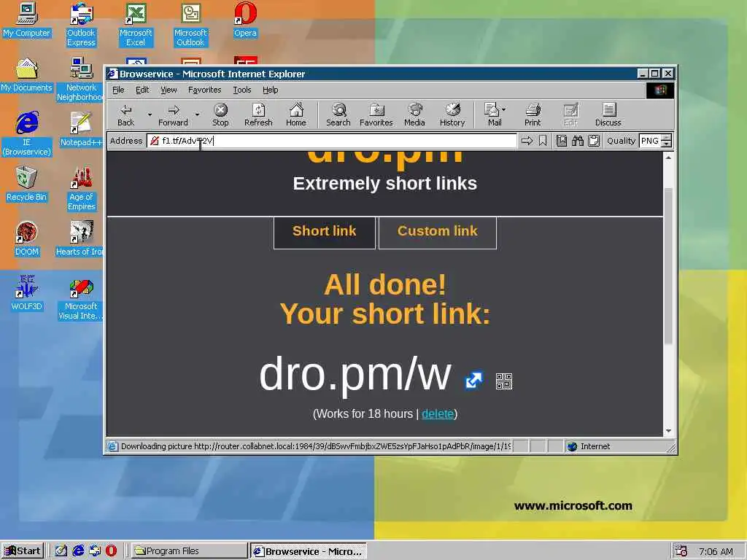The image size is (747, 560).
Task: Click the bookmark ribbon icon beside the Go arrow
Action: click(543, 141)
